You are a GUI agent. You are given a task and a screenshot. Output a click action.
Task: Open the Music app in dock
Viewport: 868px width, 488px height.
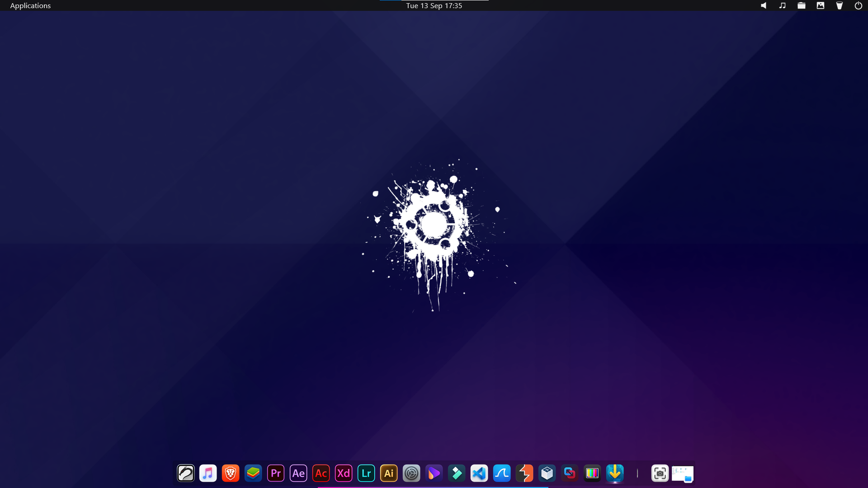click(x=208, y=473)
